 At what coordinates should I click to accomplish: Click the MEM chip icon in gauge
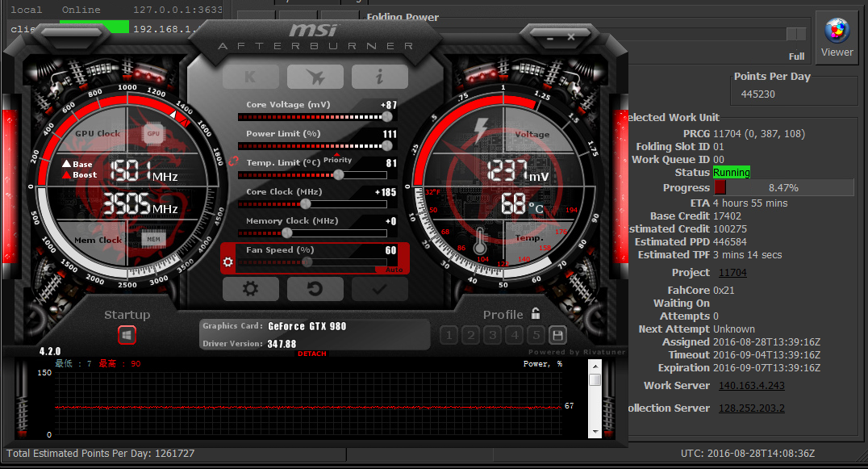click(x=153, y=239)
